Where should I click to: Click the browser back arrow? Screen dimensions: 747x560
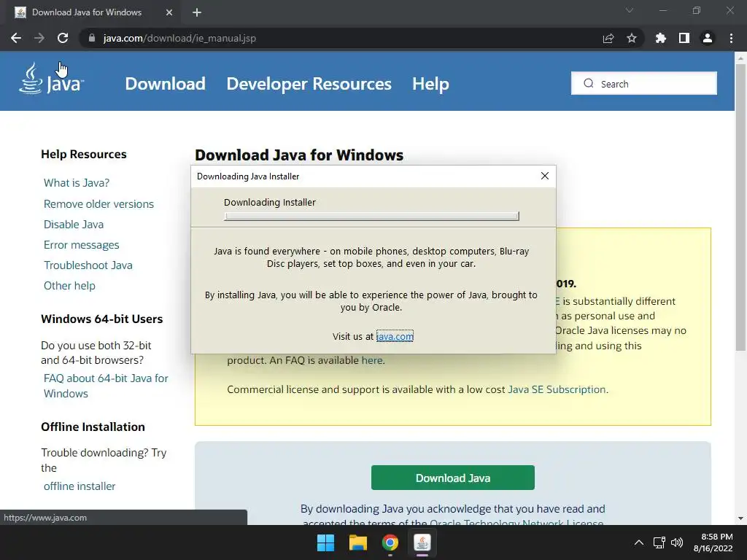click(16, 38)
